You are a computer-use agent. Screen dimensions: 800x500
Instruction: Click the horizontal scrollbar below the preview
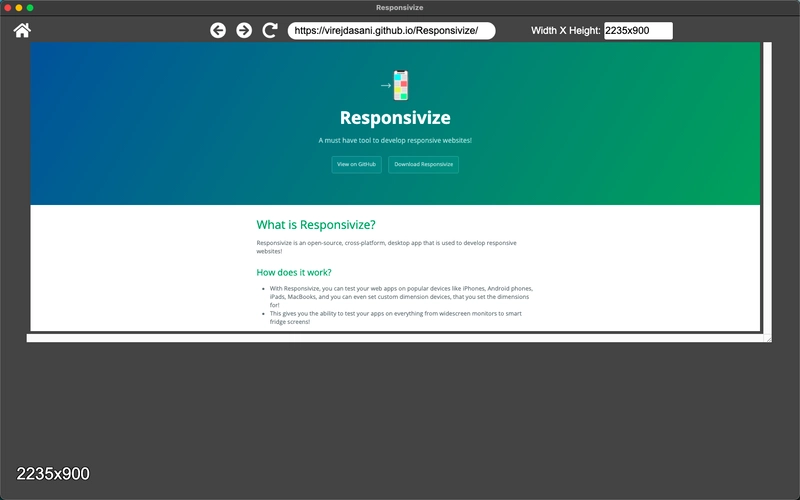[395, 338]
